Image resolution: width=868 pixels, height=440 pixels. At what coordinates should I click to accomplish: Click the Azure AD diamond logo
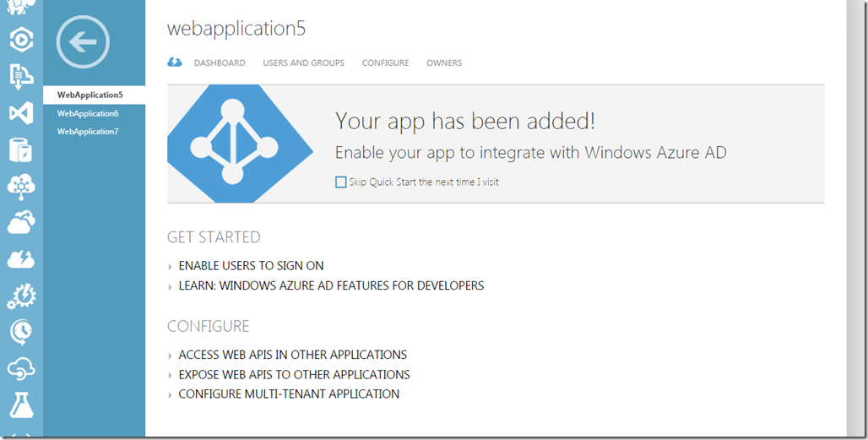240,144
